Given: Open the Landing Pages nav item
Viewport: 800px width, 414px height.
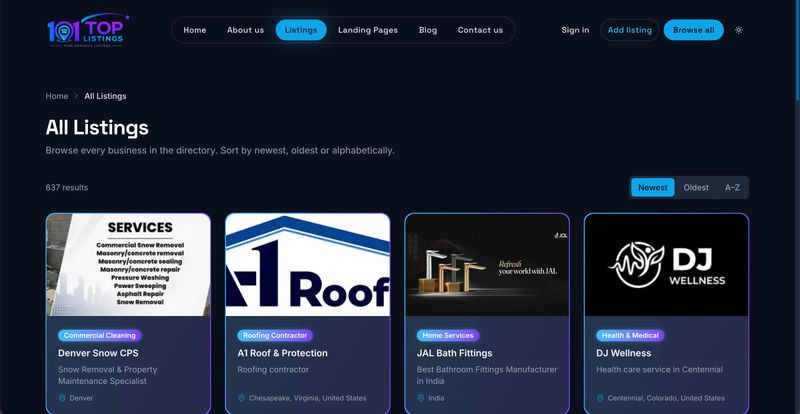Looking at the screenshot, I should click(368, 30).
